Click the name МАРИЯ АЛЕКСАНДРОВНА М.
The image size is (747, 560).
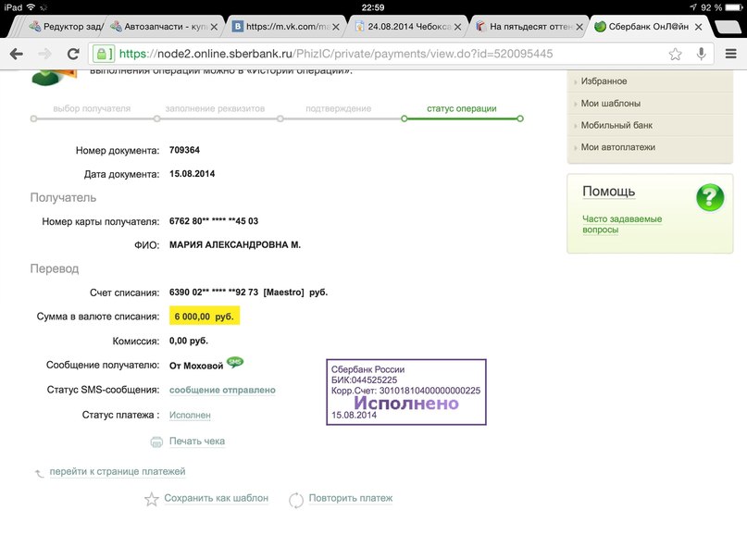(235, 244)
